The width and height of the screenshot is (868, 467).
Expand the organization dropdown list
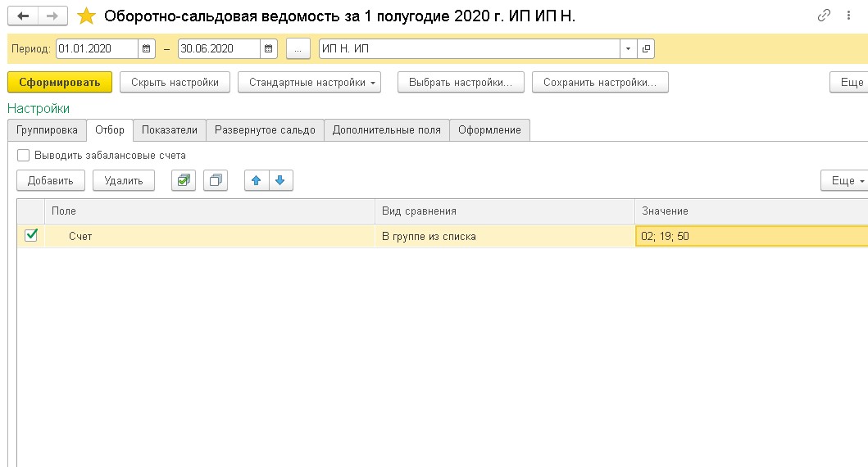(x=628, y=48)
